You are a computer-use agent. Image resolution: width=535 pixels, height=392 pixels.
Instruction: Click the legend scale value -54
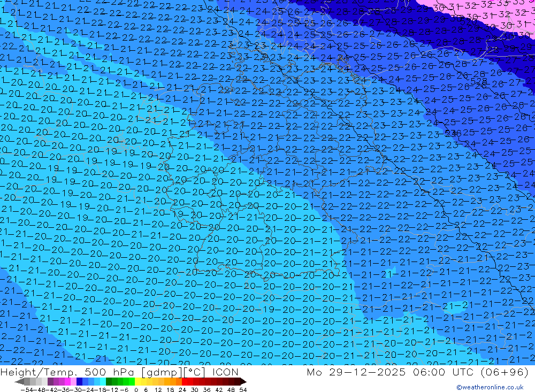[x=27, y=390]
